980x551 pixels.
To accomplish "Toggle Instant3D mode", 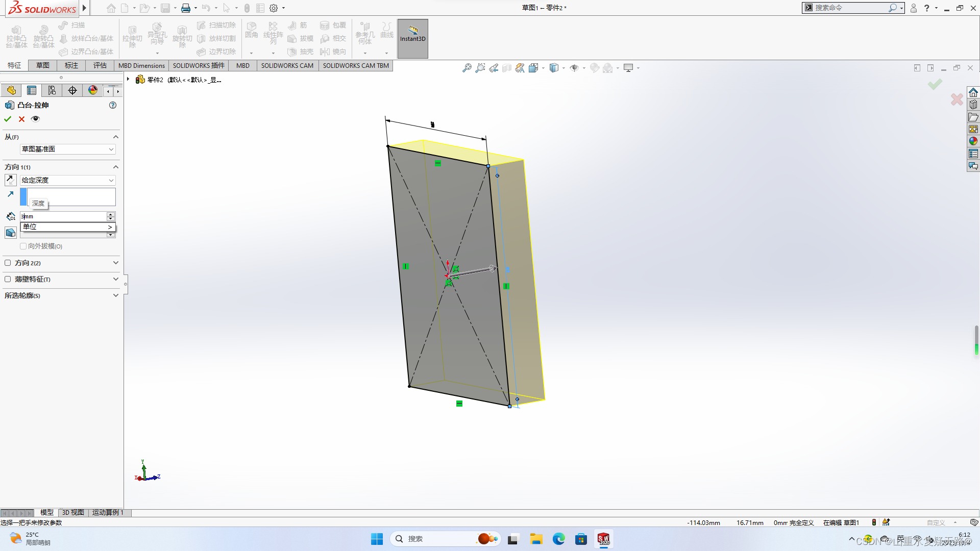I will tap(412, 38).
